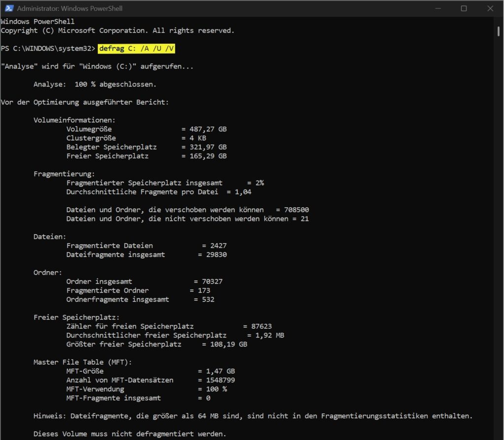Click the 'Fragmentierung:' heading
504x440 pixels.
pyautogui.click(x=64, y=174)
